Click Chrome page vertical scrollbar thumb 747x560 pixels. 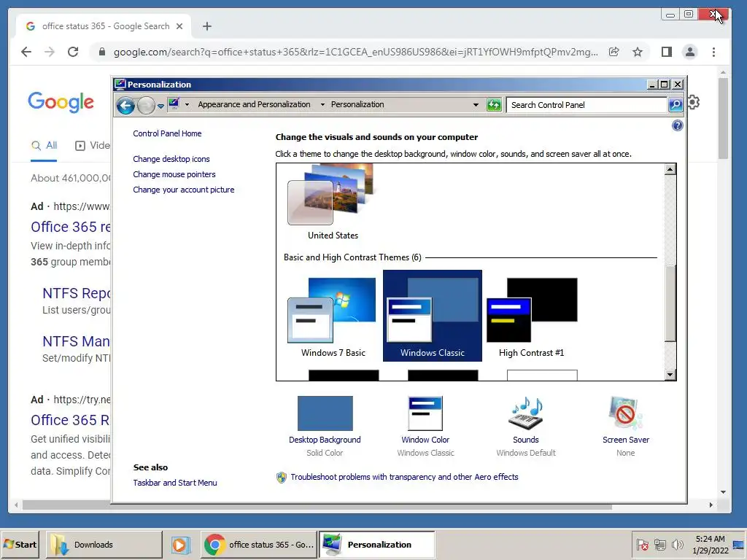coord(723,119)
